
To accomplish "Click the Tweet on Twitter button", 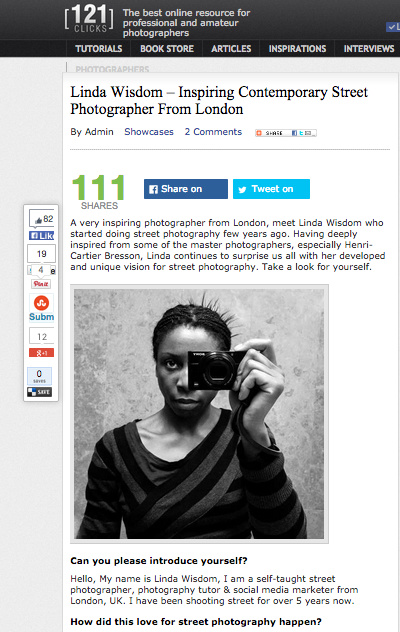I will click(x=271, y=189).
